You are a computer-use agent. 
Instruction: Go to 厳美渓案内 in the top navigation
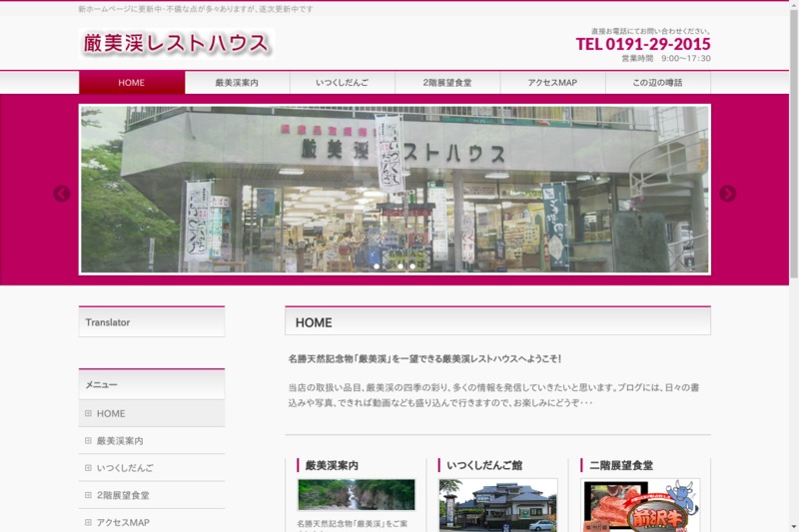(x=237, y=83)
